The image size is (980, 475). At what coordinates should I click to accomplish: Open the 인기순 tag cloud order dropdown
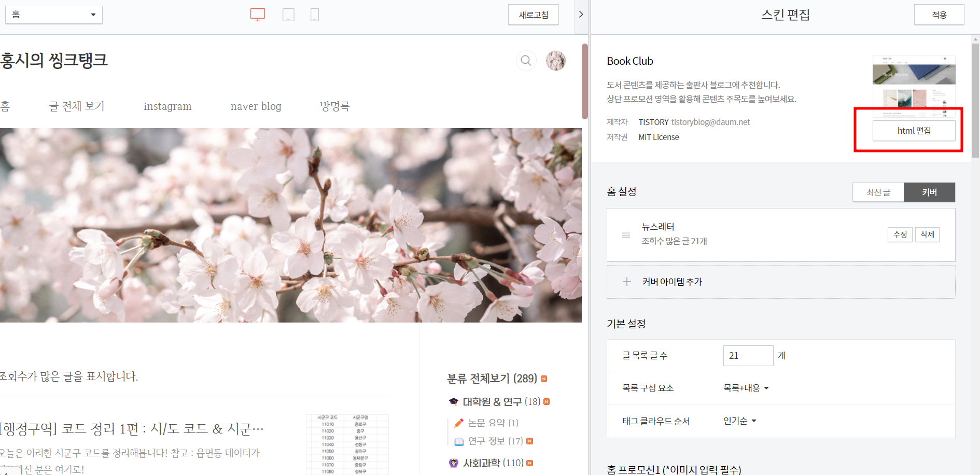click(x=740, y=421)
